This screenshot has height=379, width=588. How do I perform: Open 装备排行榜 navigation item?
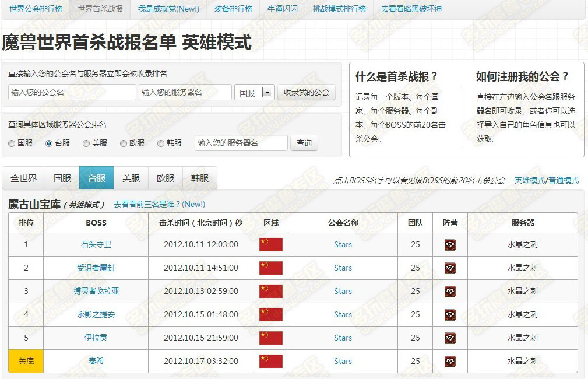click(x=233, y=9)
